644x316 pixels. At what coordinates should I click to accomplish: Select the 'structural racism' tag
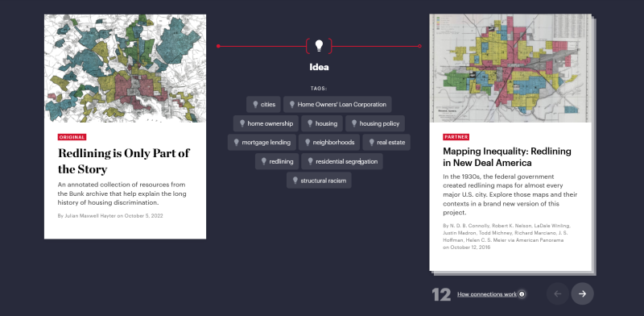click(x=319, y=181)
